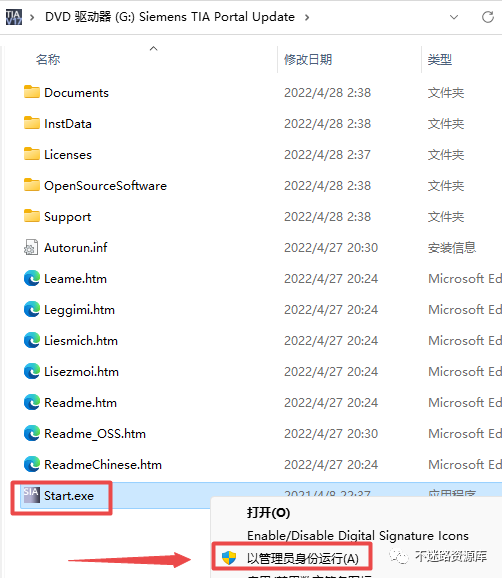Select the Autorun.inf file name
502x578 pixels.
point(76,247)
